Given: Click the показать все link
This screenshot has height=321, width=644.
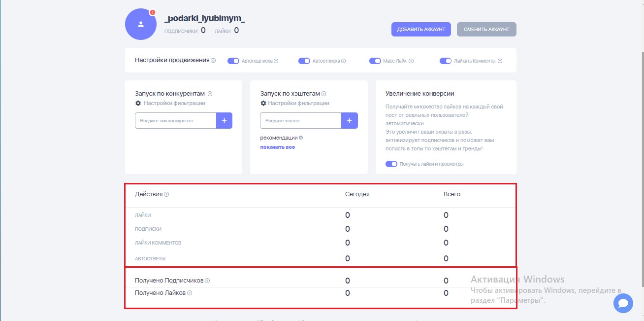Looking at the screenshot, I should tap(278, 147).
